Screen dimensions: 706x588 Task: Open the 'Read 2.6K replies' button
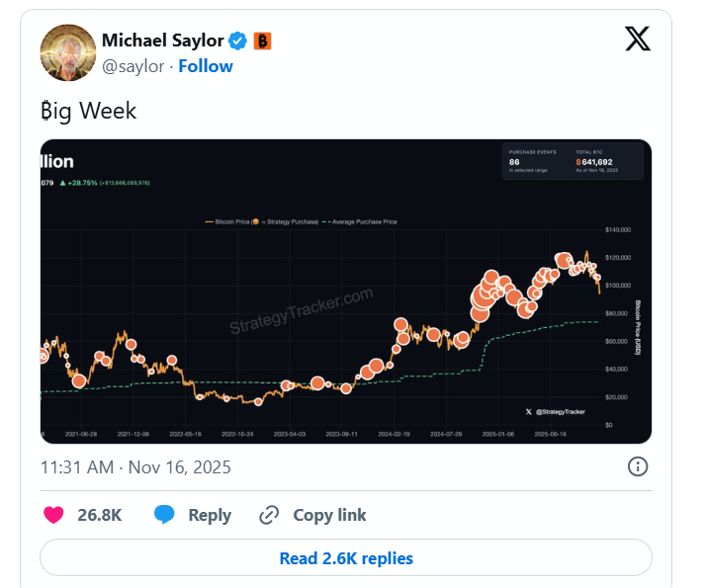[346, 558]
